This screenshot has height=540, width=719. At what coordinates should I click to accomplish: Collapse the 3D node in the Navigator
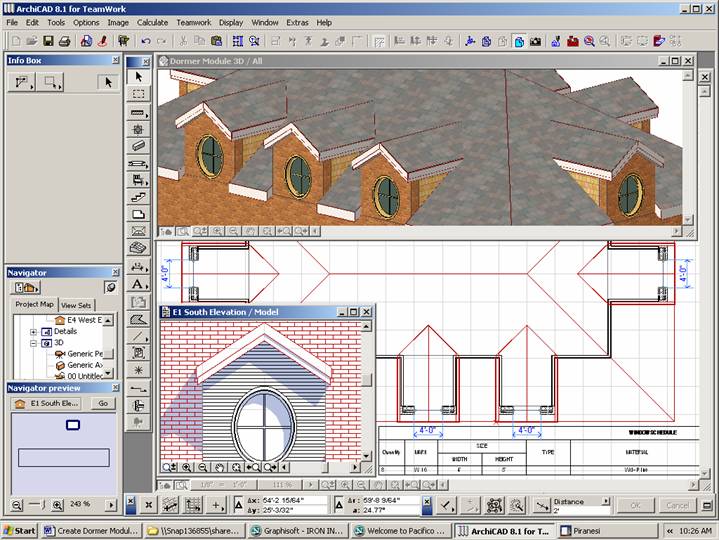(33, 343)
